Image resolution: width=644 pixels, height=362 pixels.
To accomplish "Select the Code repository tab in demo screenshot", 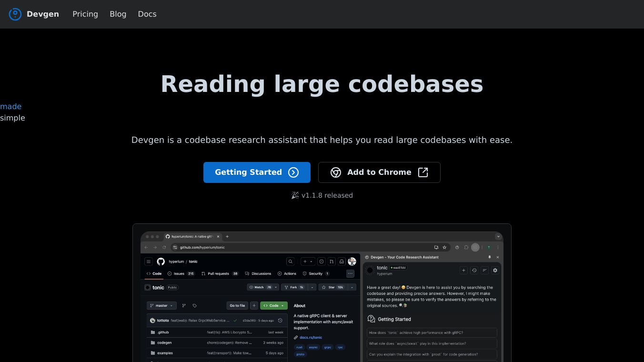I will tap(154, 274).
